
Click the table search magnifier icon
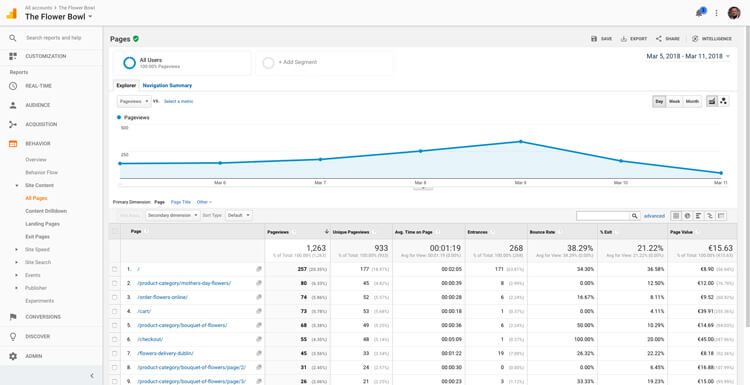pyautogui.click(x=635, y=216)
